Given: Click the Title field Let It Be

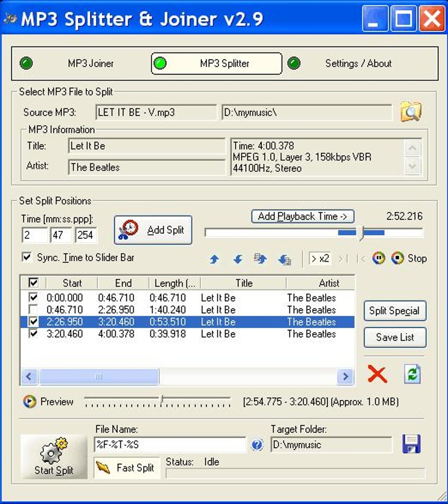Looking at the screenshot, I should click(x=147, y=146).
